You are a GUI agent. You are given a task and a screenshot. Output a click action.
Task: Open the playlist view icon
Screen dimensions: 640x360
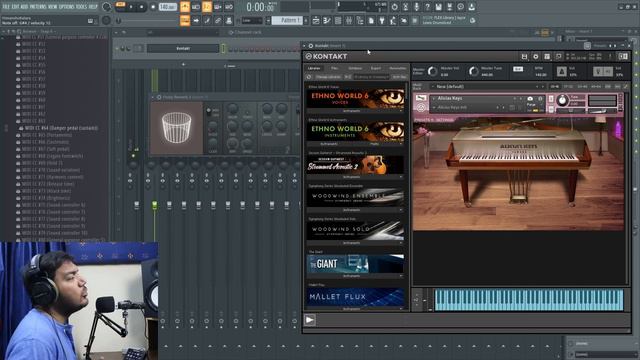click(x=316, y=20)
